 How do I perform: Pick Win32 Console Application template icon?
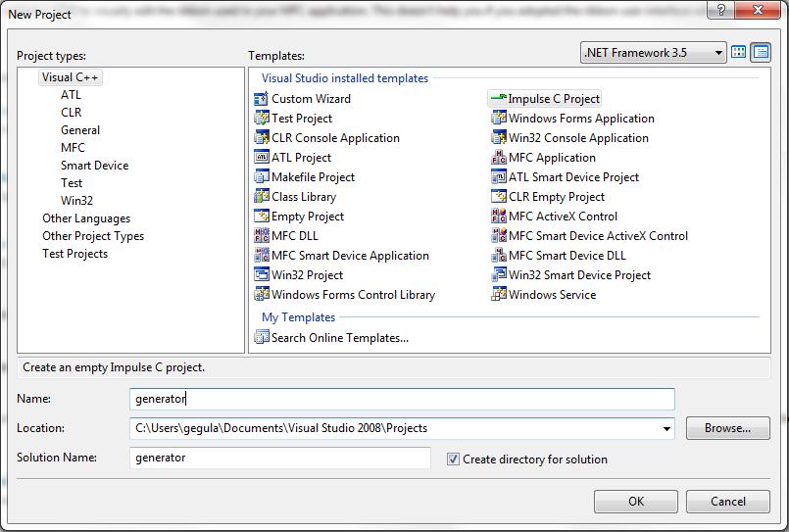498,138
